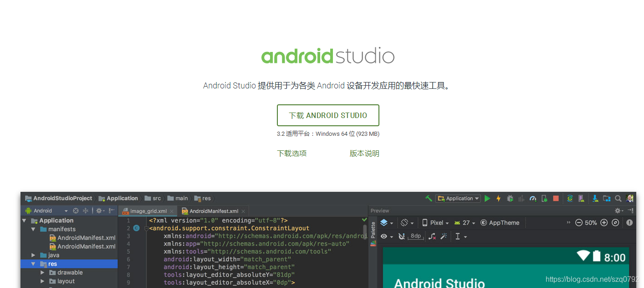Click the Run 'Application' green play icon
Screen dimensions: 644x288
pyautogui.click(x=487, y=198)
